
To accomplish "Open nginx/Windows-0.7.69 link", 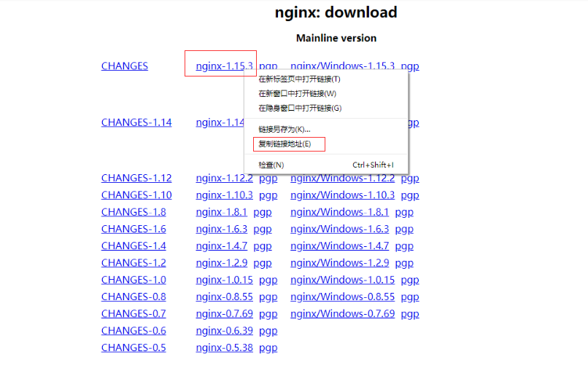I will click(x=342, y=313).
